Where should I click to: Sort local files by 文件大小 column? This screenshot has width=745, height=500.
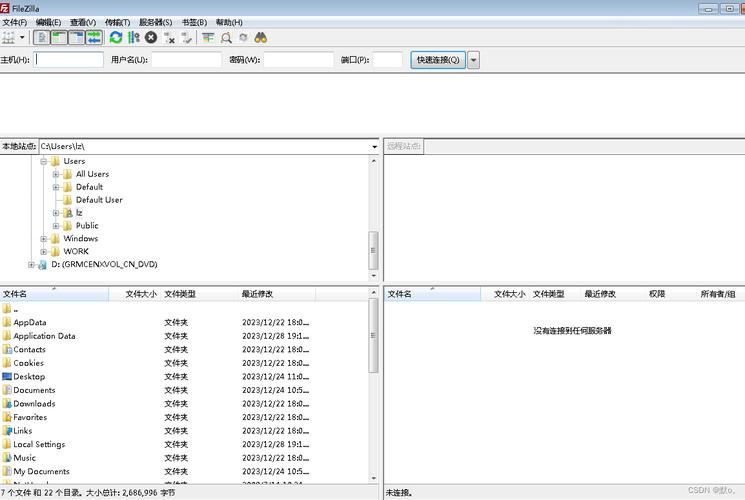135,294
